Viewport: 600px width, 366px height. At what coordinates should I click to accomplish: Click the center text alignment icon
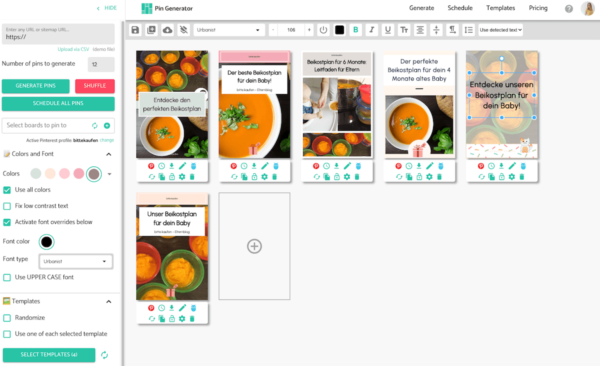420,30
